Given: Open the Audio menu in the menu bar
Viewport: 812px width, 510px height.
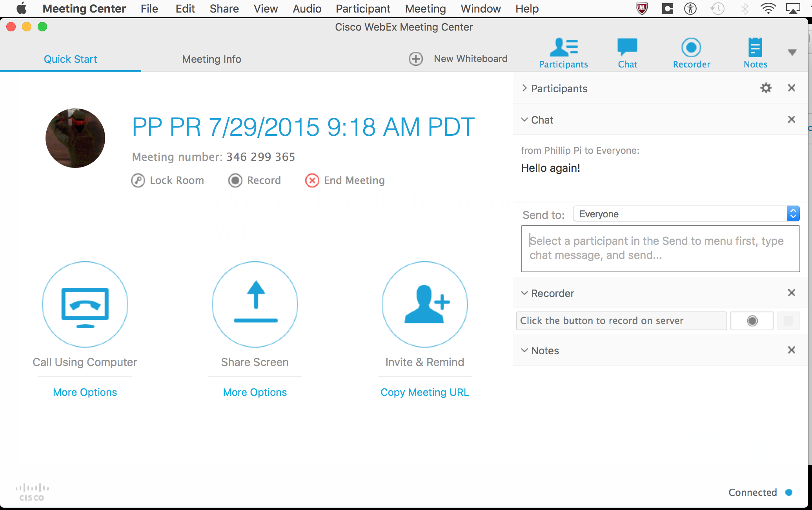Looking at the screenshot, I should point(307,9).
